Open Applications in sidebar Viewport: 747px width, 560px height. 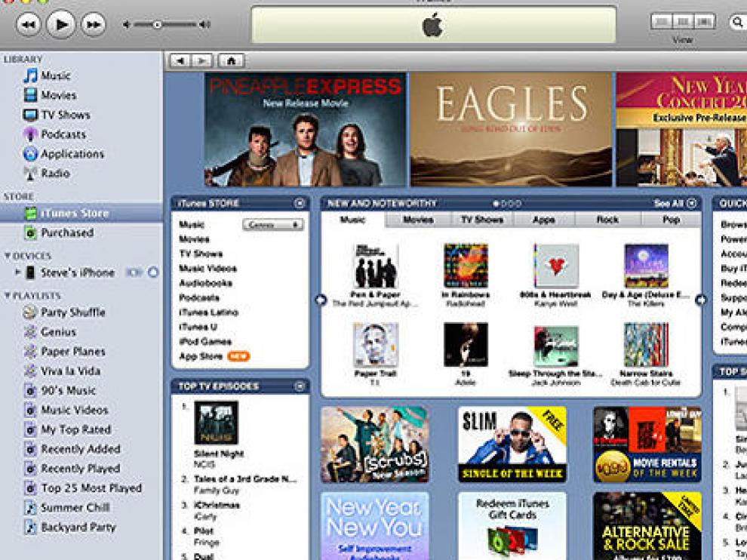63,153
